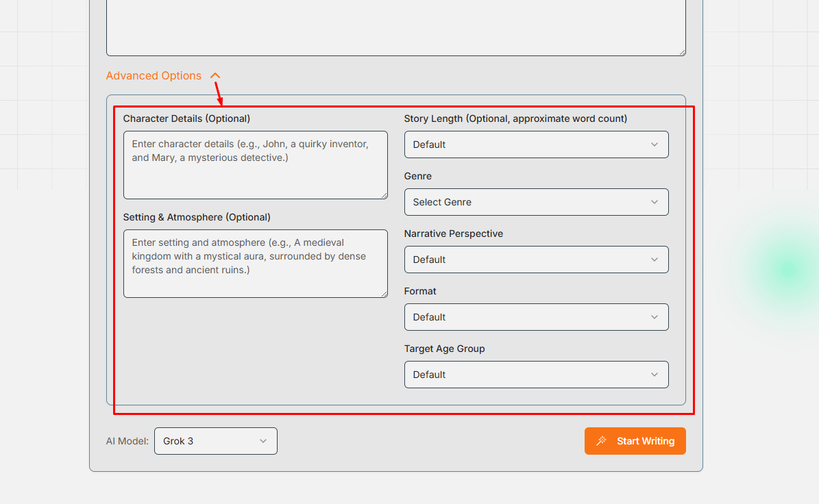819x504 pixels.
Task: Collapse Advanced Options using the chevron icon
Action: (x=215, y=76)
